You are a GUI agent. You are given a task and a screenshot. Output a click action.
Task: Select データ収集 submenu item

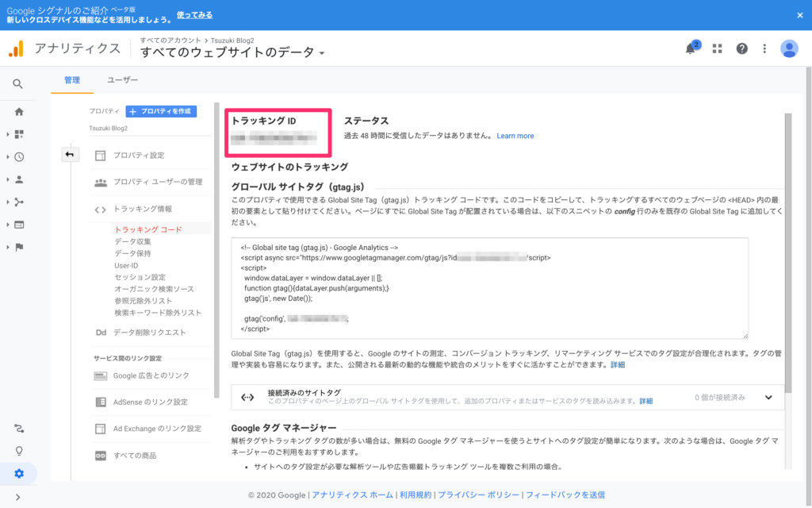(x=132, y=241)
